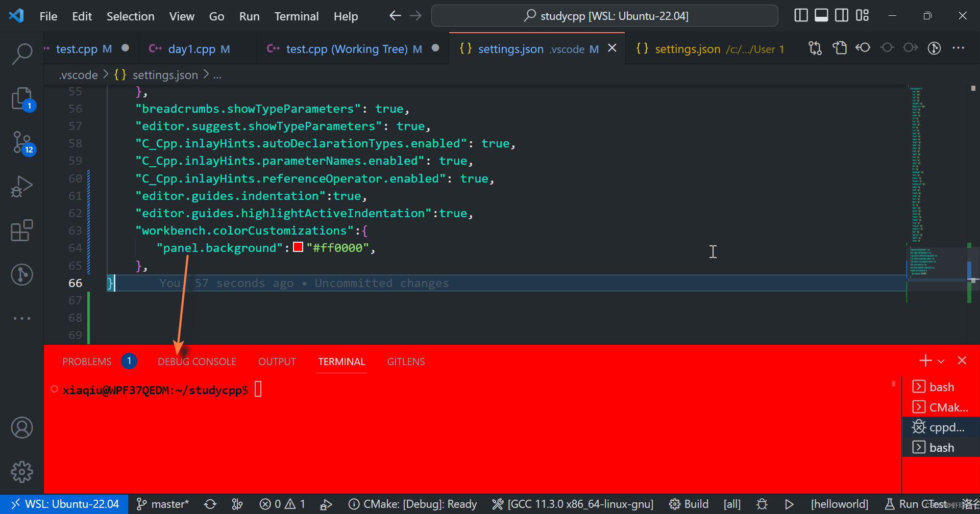Click the run debug icon beside warnings count
Image resolution: width=980 pixels, height=514 pixels.
click(326, 504)
